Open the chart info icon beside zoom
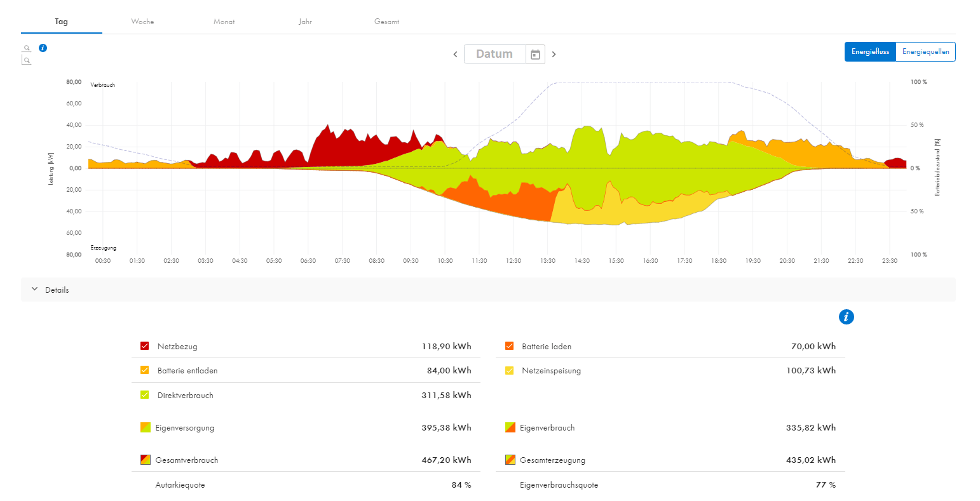980x501 pixels. coord(43,48)
